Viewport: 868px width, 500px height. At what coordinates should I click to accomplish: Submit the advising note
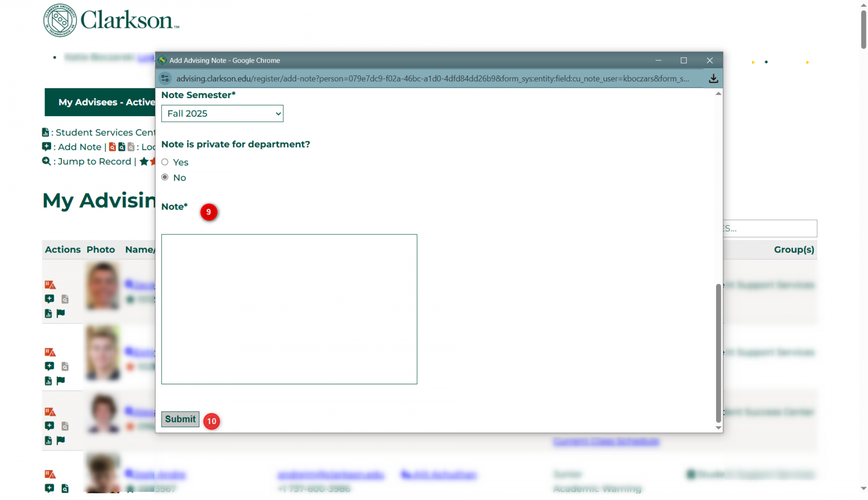(x=180, y=419)
